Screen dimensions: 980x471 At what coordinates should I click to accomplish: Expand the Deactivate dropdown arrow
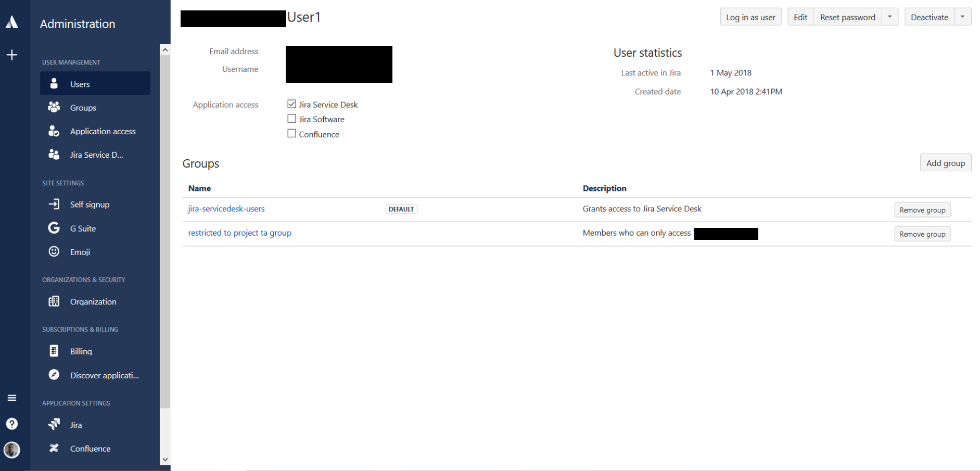pos(963,17)
